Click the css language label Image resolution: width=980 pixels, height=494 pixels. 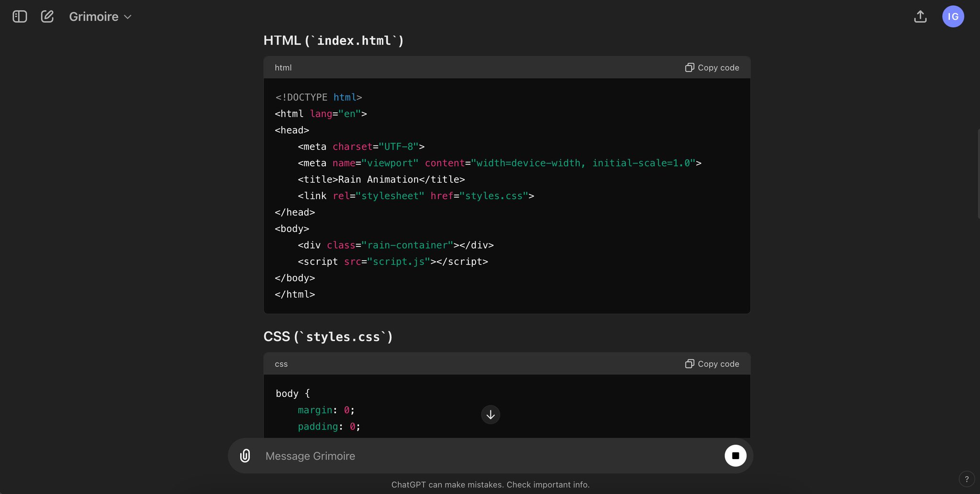(281, 364)
